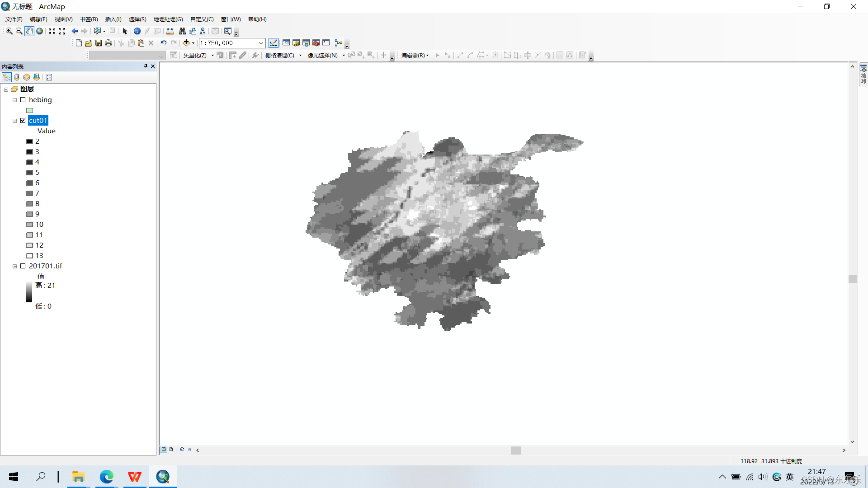Select the Zoom In tool
The height and width of the screenshot is (488, 868).
point(9,31)
